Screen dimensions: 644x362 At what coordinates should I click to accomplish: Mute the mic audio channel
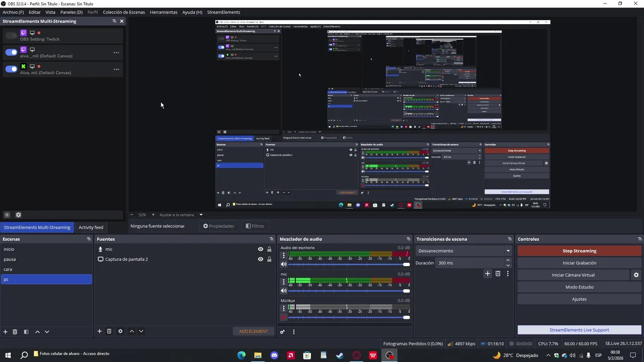284,291
